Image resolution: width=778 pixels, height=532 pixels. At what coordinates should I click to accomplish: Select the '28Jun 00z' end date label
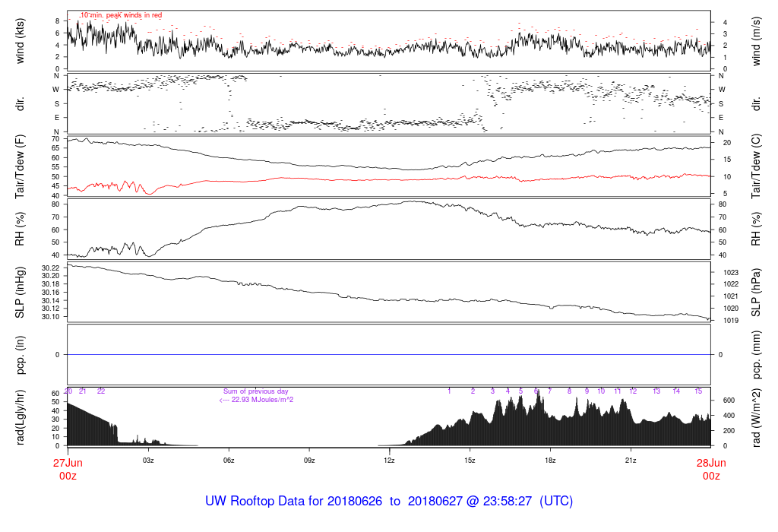(x=711, y=470)
